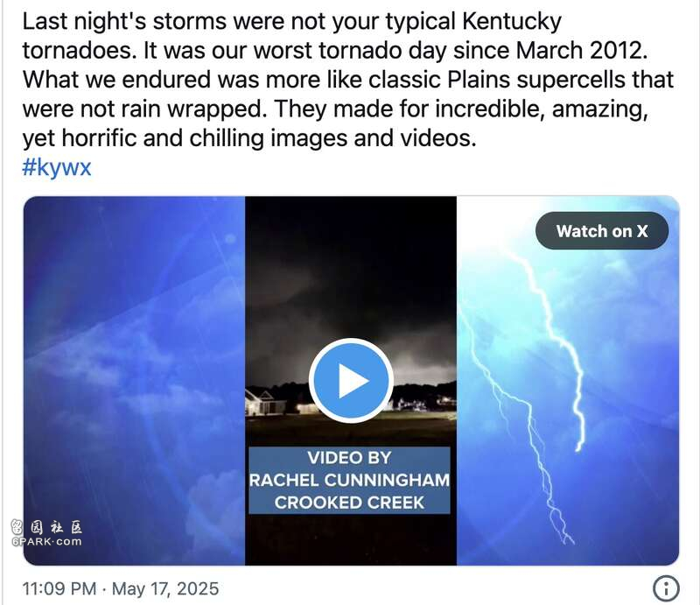This screenshot has width=700, height=605.
Task: Click the RACHEL CUNNINGHAM caption text
Action: coord(349,481)
